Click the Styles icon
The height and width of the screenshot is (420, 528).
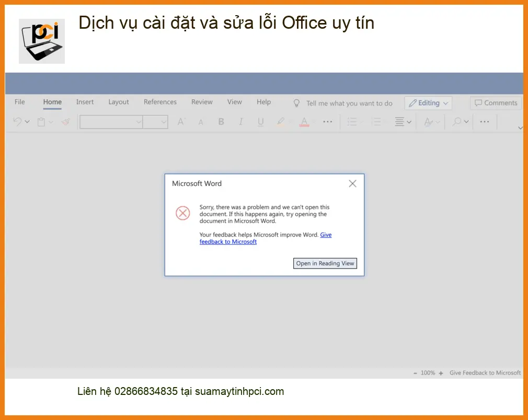[428, 122]
